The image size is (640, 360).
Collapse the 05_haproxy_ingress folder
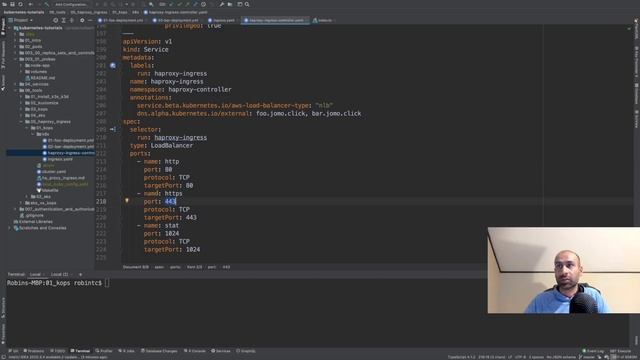pyautogui.click(x=21, y=122)
